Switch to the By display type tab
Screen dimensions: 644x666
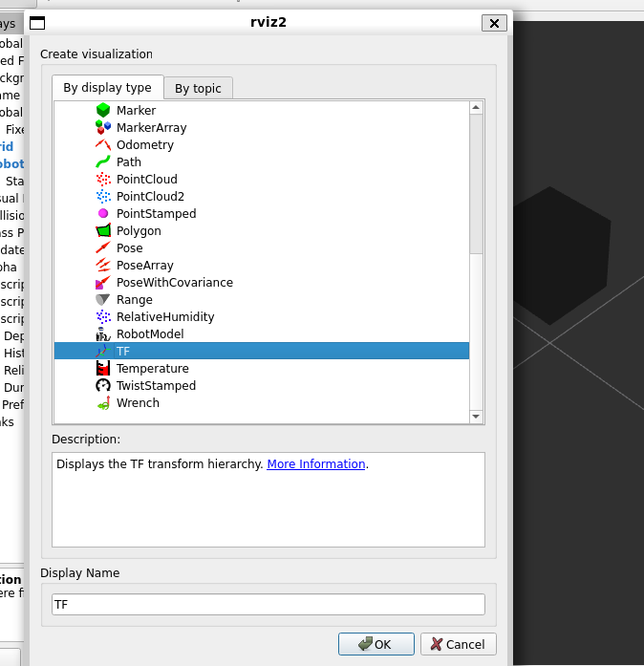[x=107, y=87]
